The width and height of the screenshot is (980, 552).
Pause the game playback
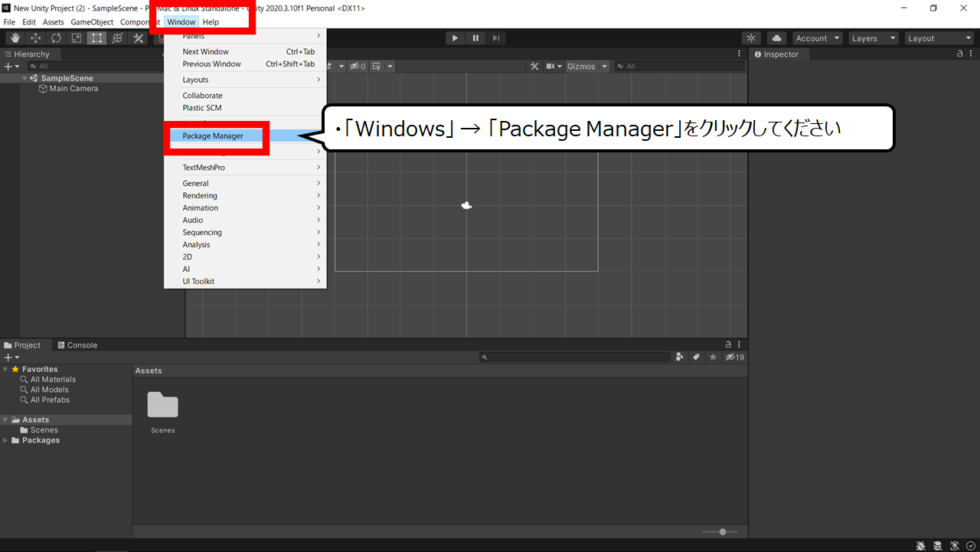475,38
